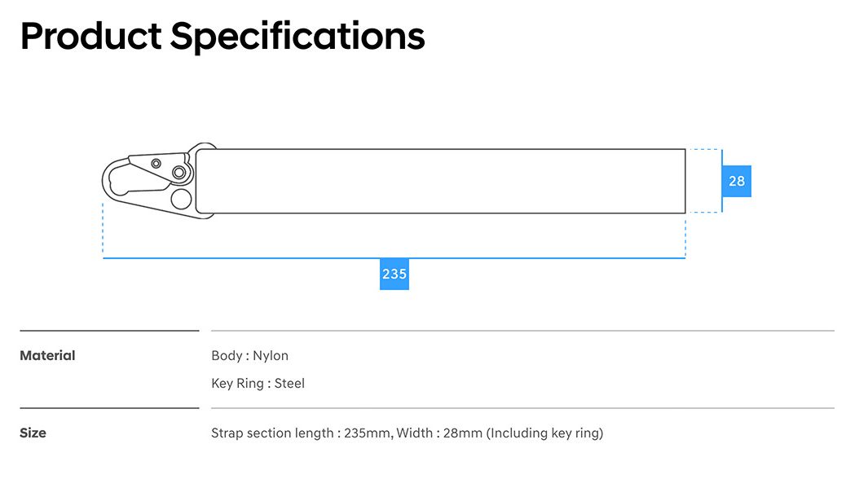Select the Size row label

point(33,433)
